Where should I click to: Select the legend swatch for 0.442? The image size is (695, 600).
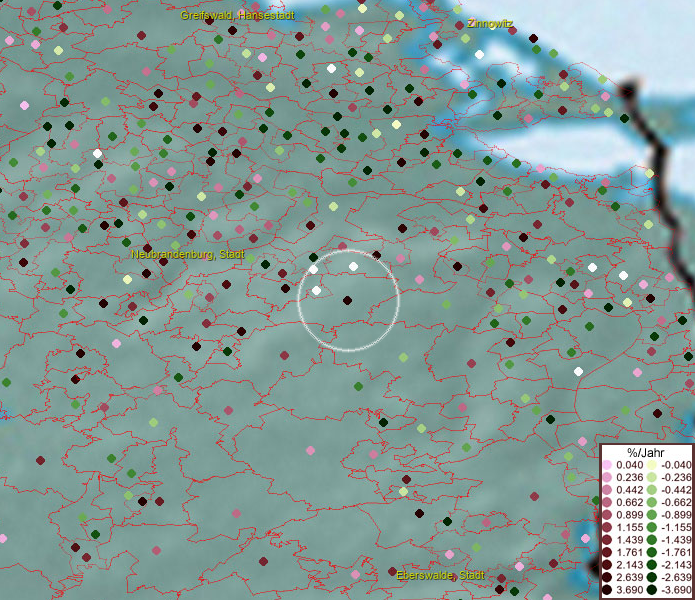tap(607, 490)
